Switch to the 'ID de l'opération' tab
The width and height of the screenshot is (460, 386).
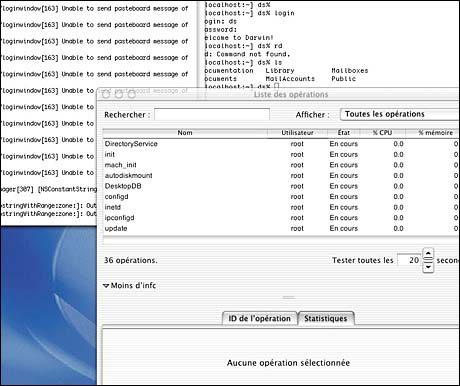259,318
